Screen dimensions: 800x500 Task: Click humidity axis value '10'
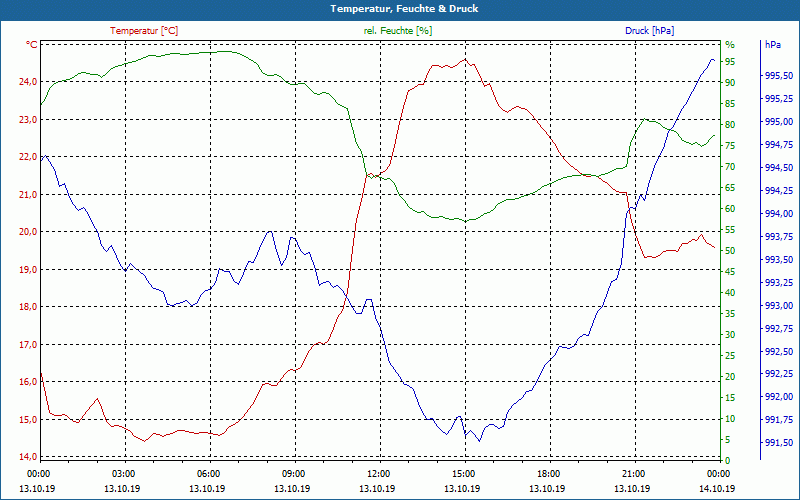[x=730, y=419]
